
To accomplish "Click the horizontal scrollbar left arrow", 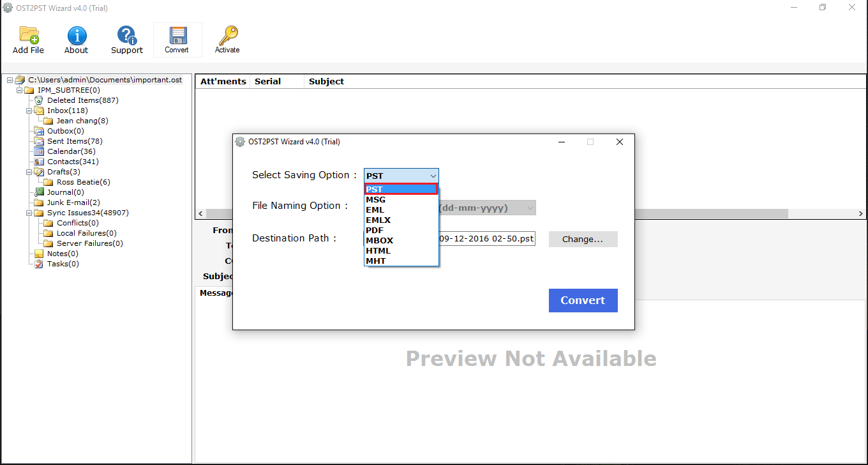I will [200, 213].
